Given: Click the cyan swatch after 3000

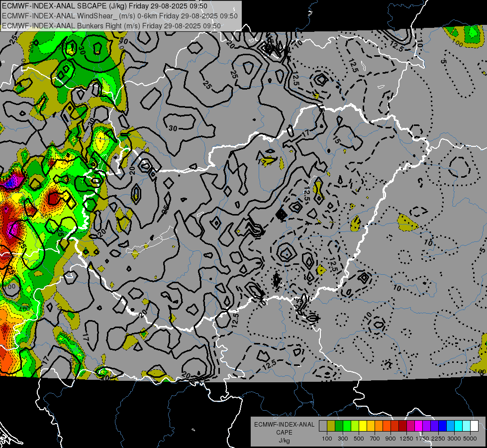Looking at the screenshot, I should pos(459,426).
